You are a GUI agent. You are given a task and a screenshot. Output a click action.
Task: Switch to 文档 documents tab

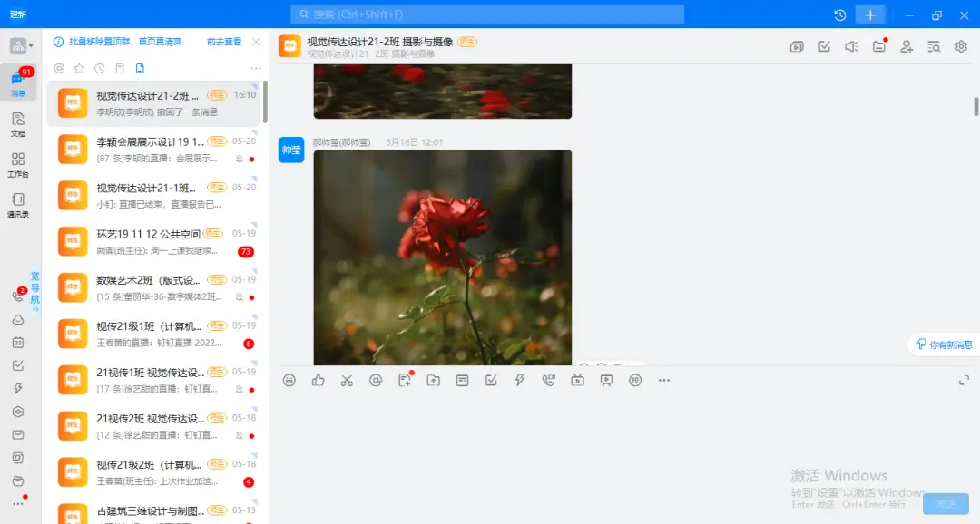(18, 125)
